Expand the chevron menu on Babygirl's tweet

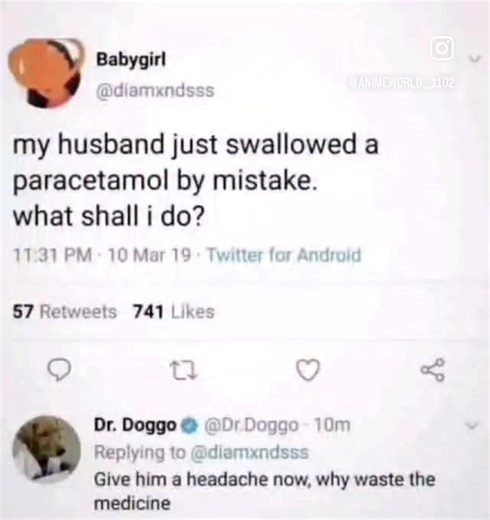[x=474, y=59]
